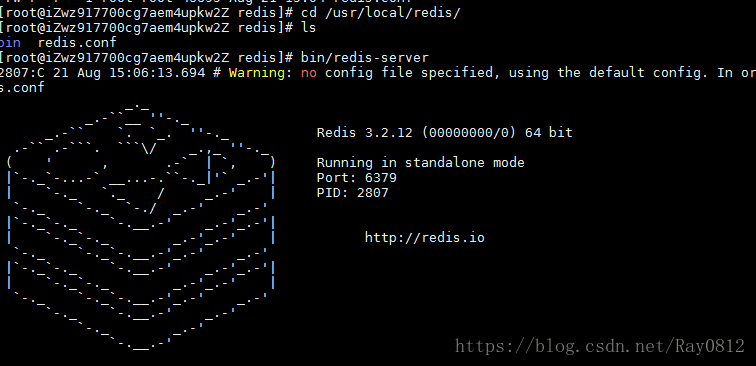756x366 pixels.
Task: Click the red 'no' word
Action: point(309,73)
